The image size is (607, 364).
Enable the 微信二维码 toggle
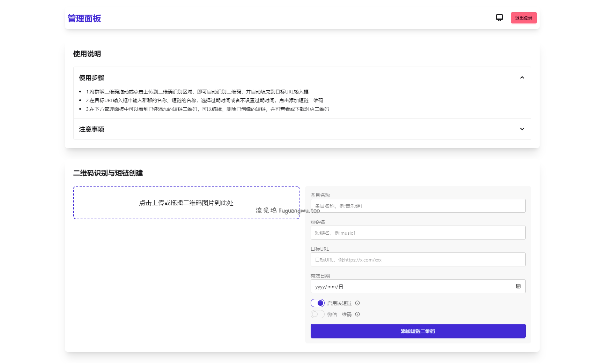tap(317, 314)
